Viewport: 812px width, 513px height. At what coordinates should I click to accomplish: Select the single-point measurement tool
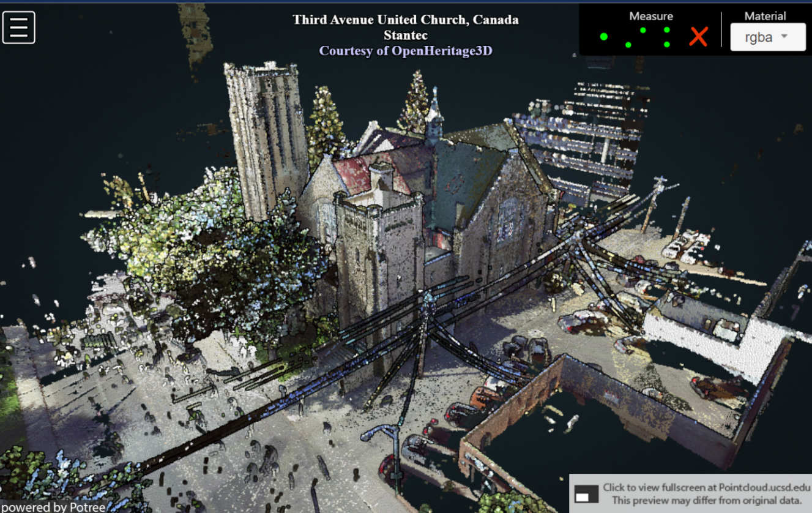click(604, 37)
